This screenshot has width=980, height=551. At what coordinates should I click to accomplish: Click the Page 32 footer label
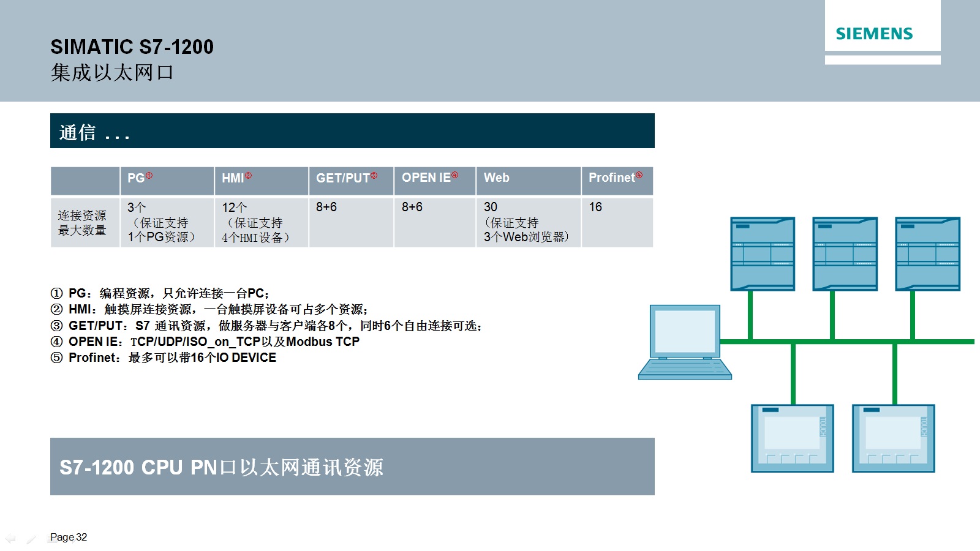pyautogui.click(x=69, y=537)
